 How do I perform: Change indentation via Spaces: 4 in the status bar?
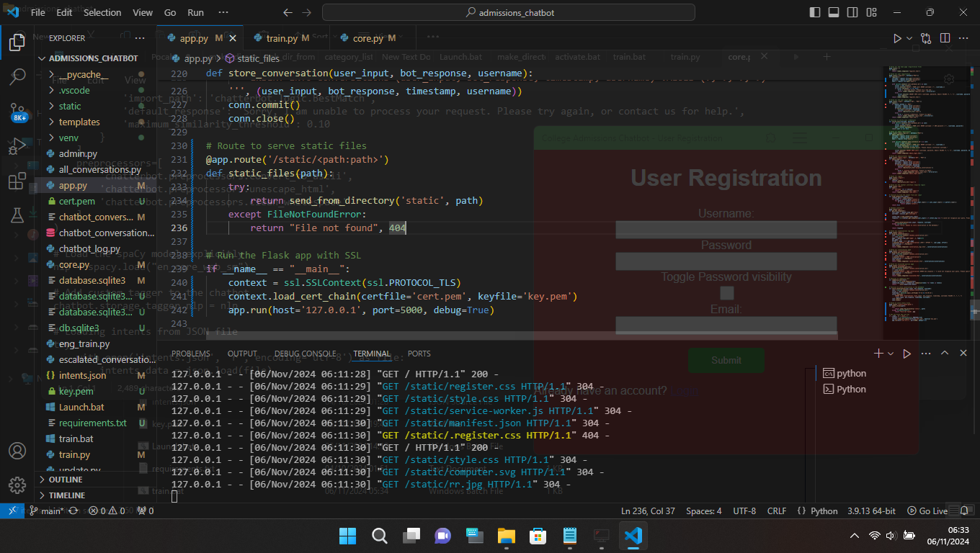pos(704,511)
